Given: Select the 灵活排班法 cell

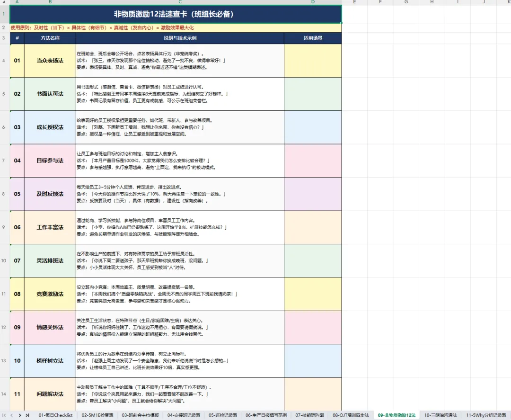Looking at the screenshot, I should [50, 260].
